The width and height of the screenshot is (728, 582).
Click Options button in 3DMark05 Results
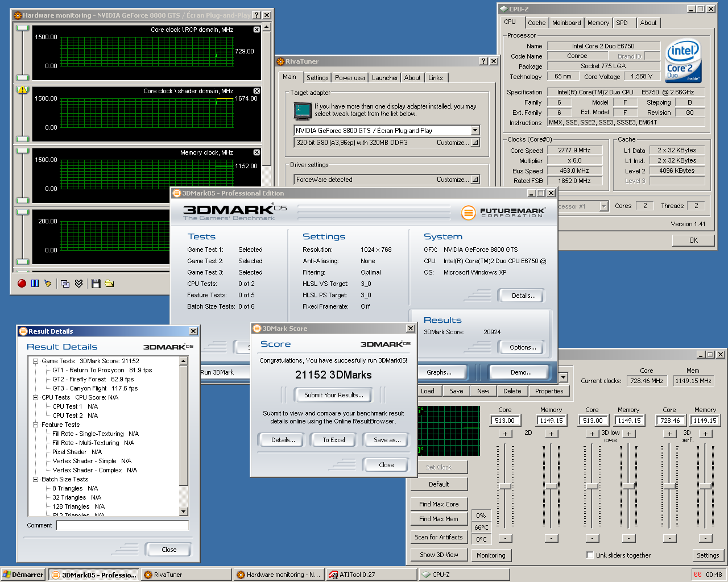tap(522, 347)
